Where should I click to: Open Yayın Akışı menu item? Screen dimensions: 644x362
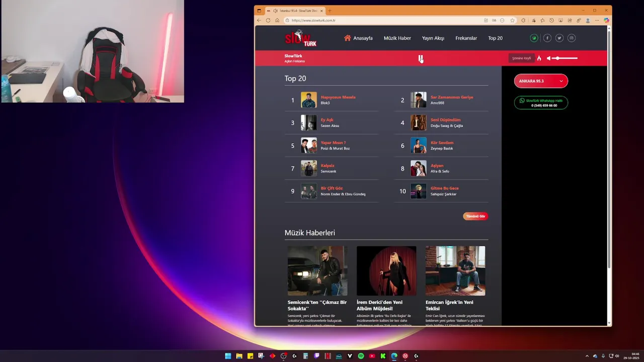tap(433, 38)
